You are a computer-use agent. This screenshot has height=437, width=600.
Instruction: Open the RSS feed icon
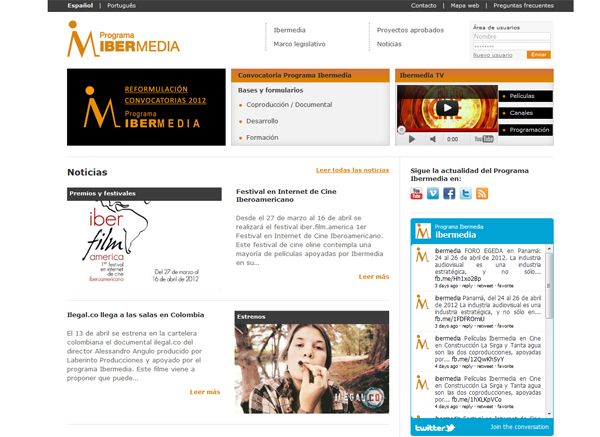[x=482, y=194]
